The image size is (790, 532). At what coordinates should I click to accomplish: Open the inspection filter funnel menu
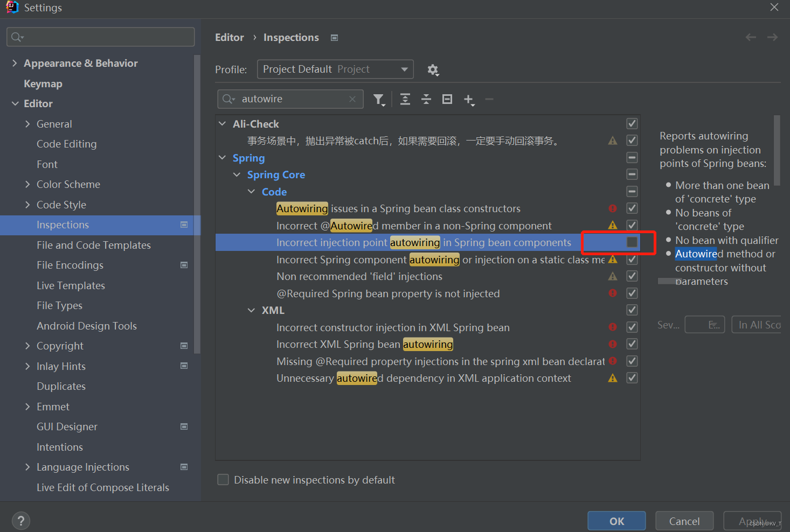(379, 99)
